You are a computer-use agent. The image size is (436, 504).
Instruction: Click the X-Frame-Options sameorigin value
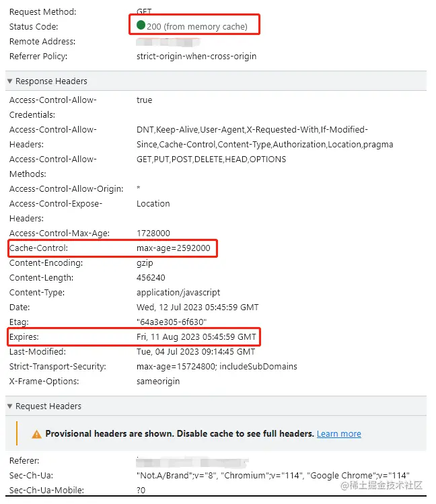(158, 382)
